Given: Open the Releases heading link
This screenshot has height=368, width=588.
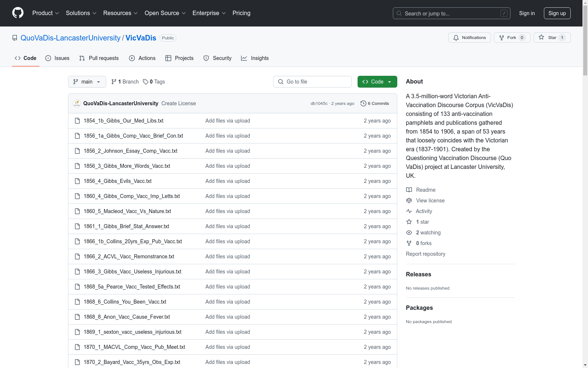Looking at the screenshot, I should tap(419, 274).
